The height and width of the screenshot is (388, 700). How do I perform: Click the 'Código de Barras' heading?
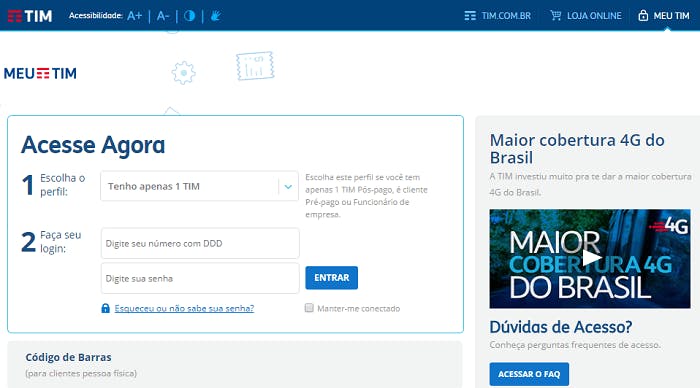pos(68,357)
